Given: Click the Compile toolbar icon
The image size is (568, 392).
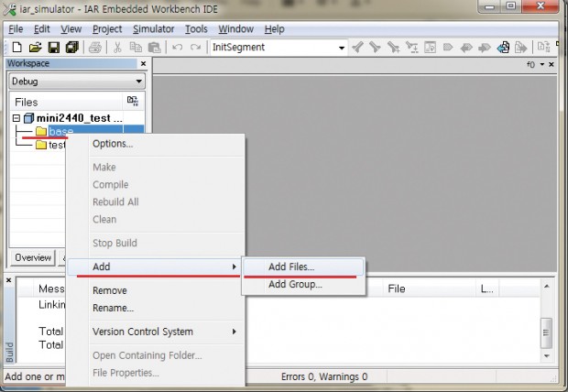Looking at the screenshot, I should (520, 47).
